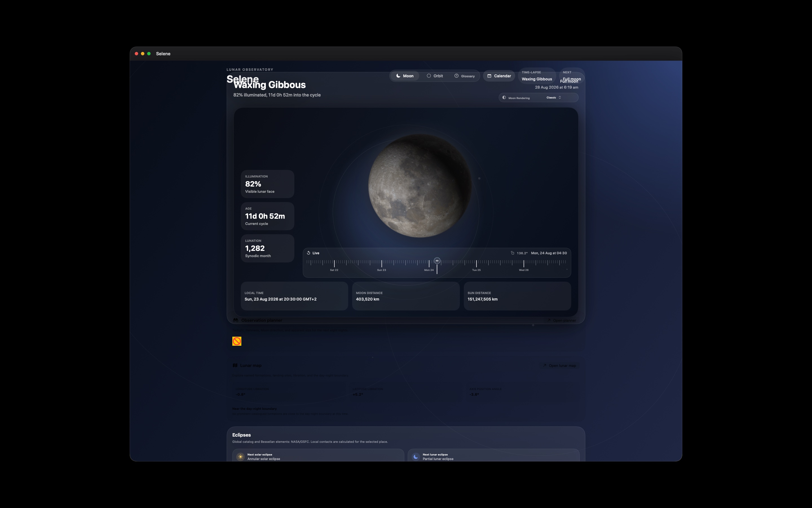Click the Classic selector up-down chevrons

click(x=560, y=97)
